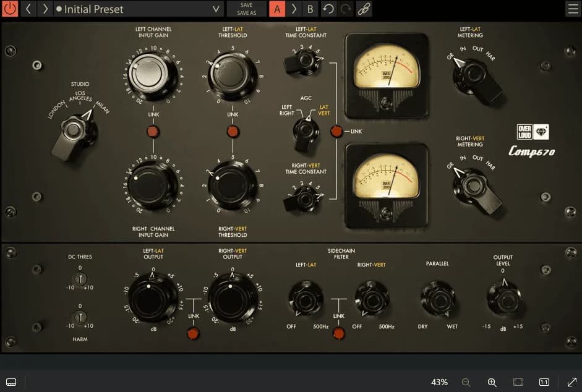Power off the plugin with the top-left switch
582x392 pixels.
point(9,9)
